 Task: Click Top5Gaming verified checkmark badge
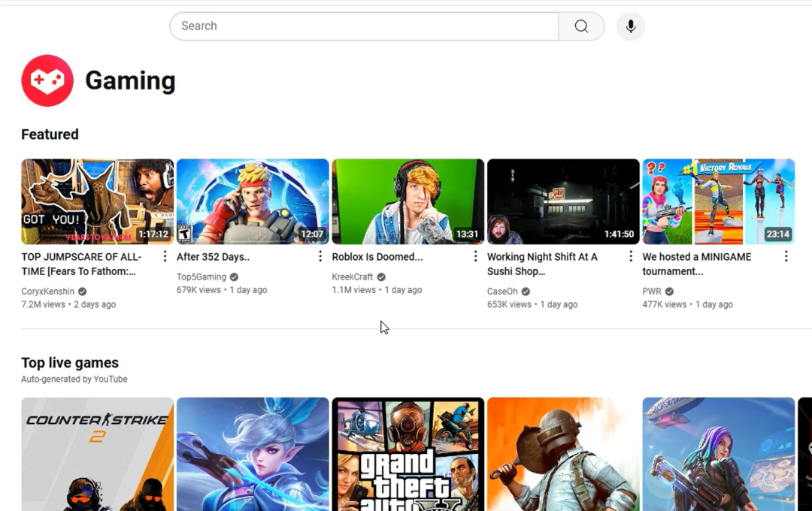[x=234, y=277]
